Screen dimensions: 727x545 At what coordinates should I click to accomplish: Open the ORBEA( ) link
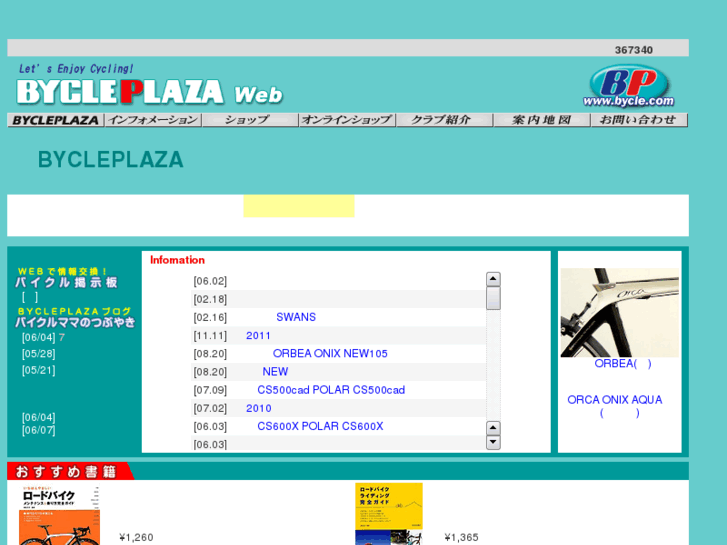(x=623, y=364)
